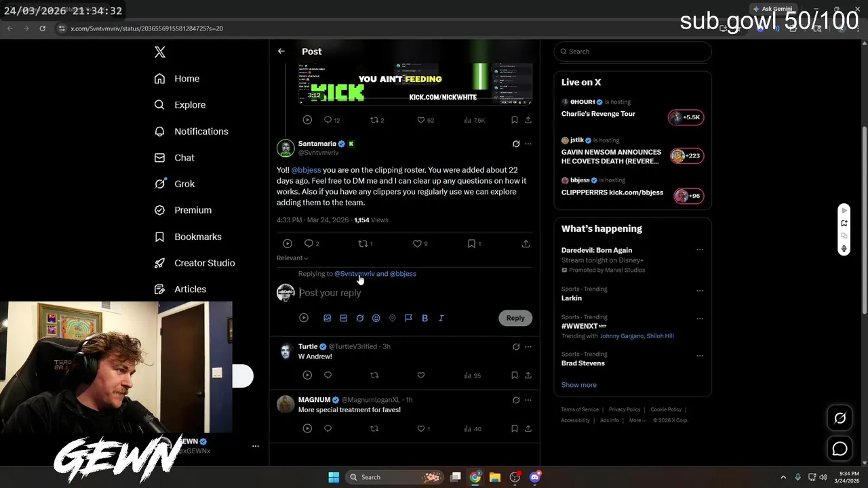Open Turtle's profile name
868x488 pixels.
pyautogui.click(x=308, y=346)
